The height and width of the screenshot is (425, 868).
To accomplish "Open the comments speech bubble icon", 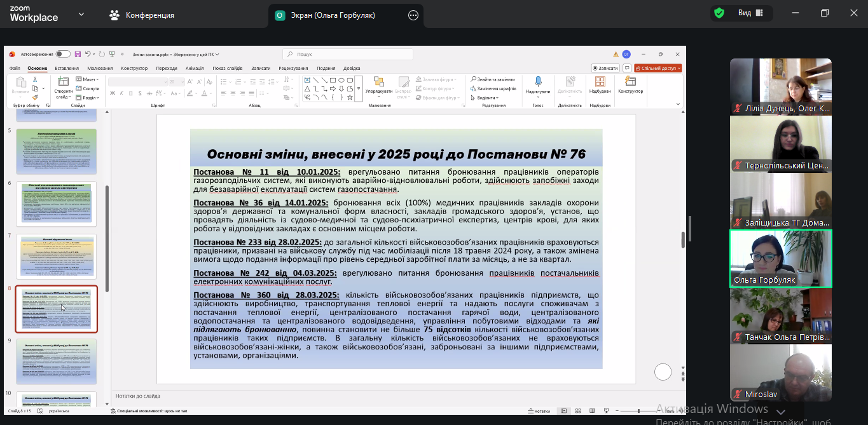I will click(627, 68).
